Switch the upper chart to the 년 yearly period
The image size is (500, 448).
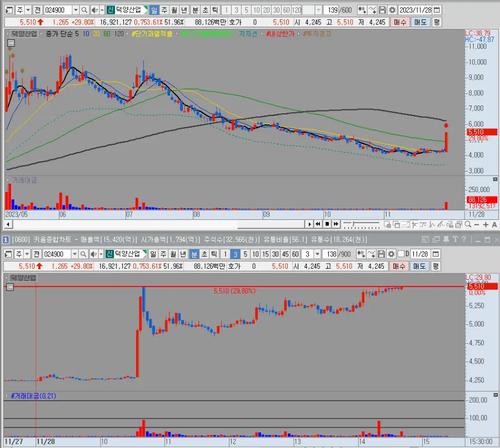(184, 10)
